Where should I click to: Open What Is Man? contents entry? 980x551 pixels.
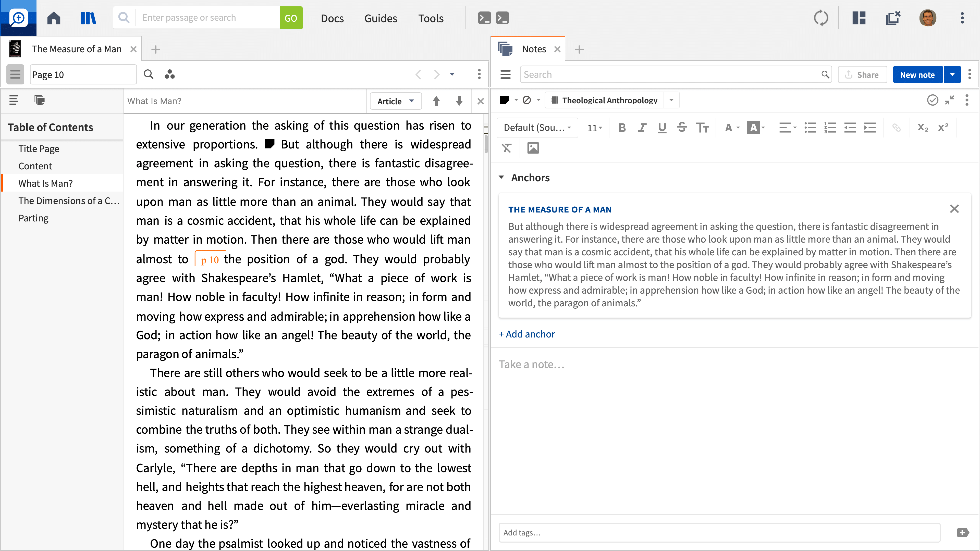coord(45,183)
